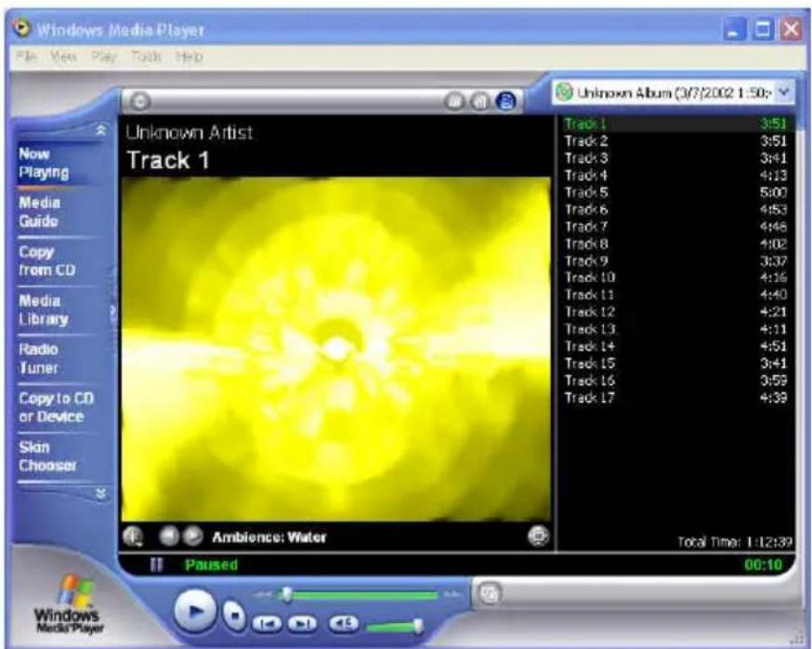Open the Play menu

(x=104, y=57)
